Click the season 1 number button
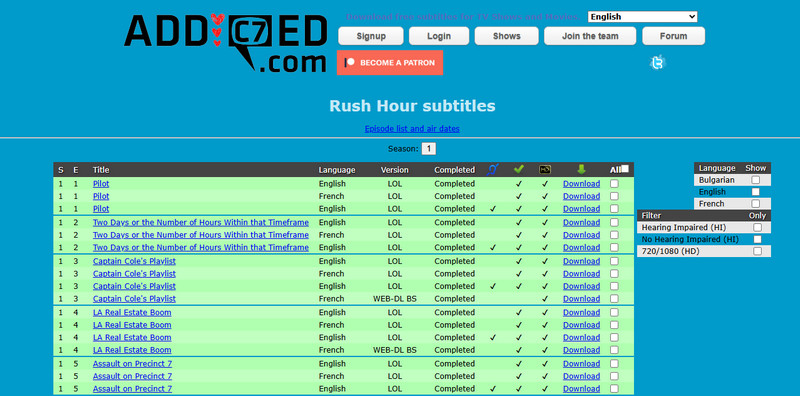The height and width of the screenshot is (396, 800). pyautogui.click(x=429, y=149)
